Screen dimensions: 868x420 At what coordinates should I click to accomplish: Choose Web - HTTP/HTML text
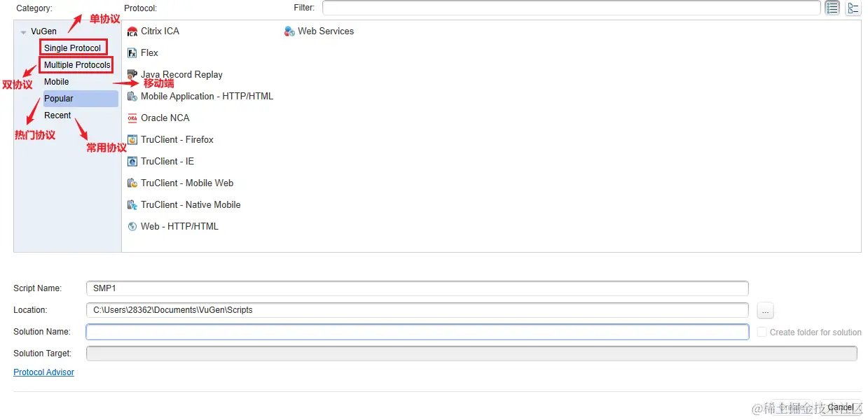[179, 227]
